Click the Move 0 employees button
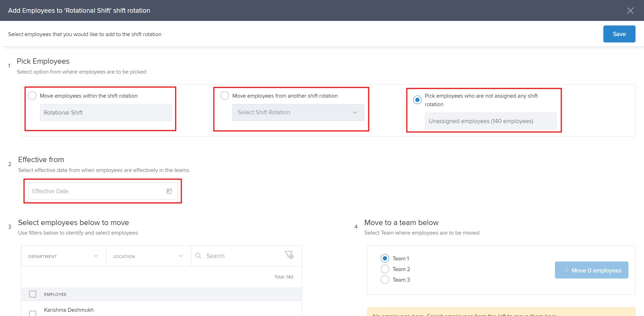Image resolution: width=644 pixels, height=316 pixels. [x=591, y=270]
